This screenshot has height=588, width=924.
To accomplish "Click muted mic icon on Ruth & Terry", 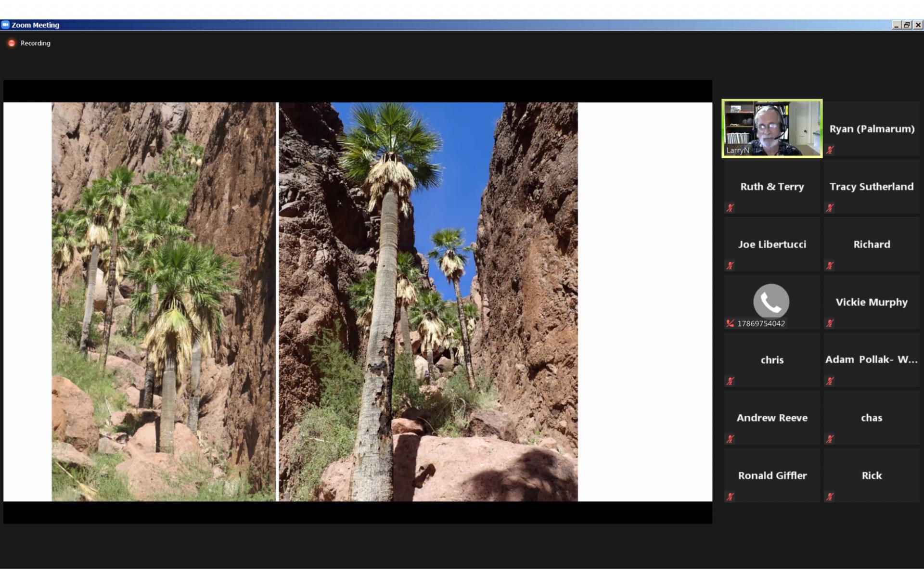I will 730,208.
